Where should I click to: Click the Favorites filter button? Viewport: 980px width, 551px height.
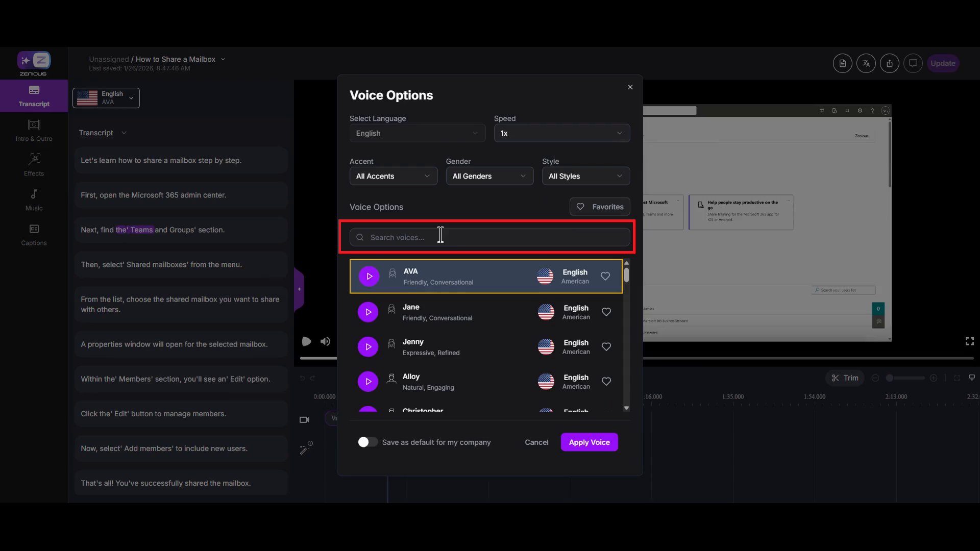(600, 207)
